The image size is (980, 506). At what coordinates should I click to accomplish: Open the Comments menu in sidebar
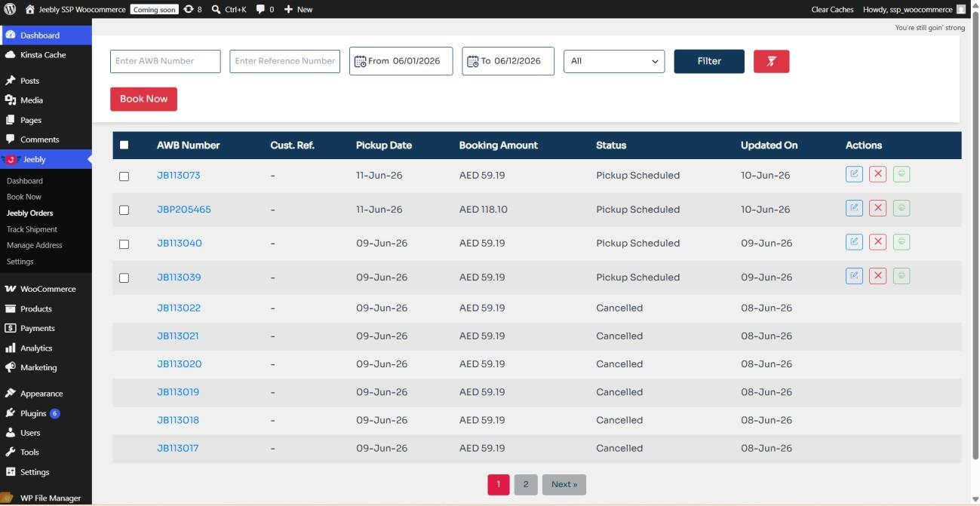click(46, 139)
